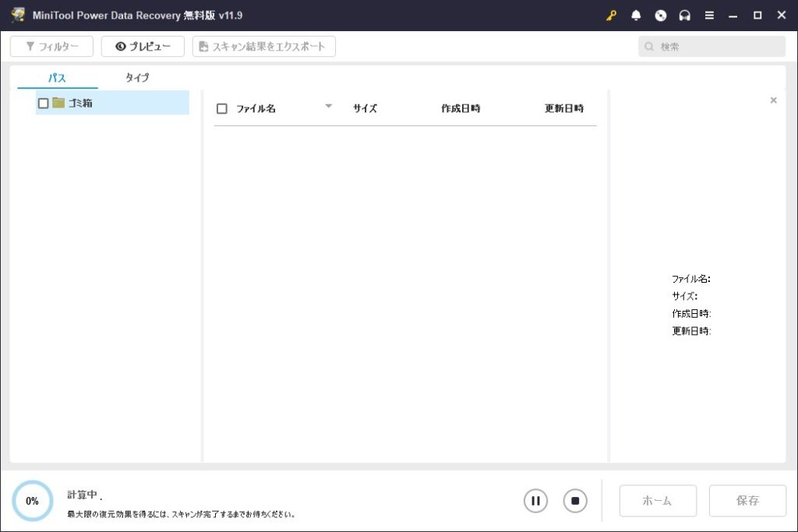Click the MiniTool app logo icon
Viewport: 798px width, 532px height.
(x=17, y=16)
